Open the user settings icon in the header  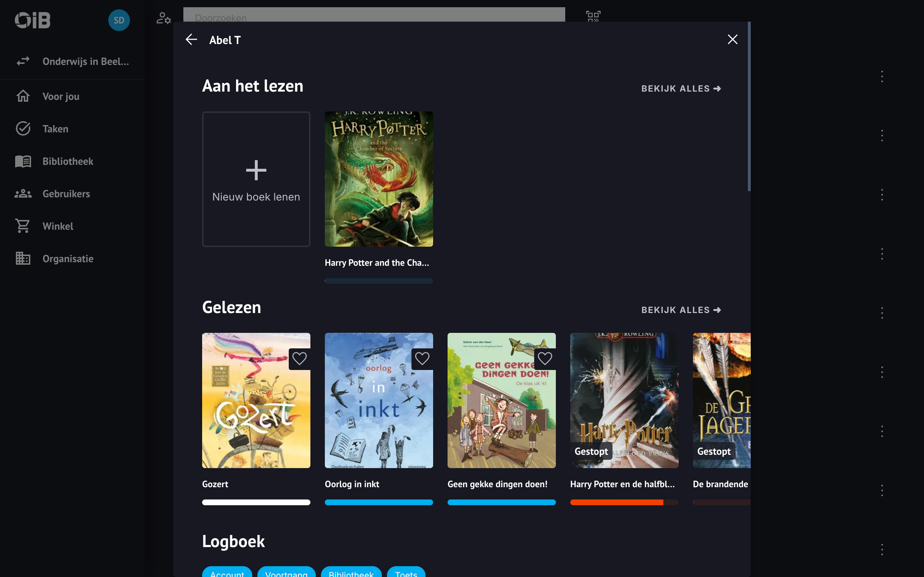coord(164,18)
